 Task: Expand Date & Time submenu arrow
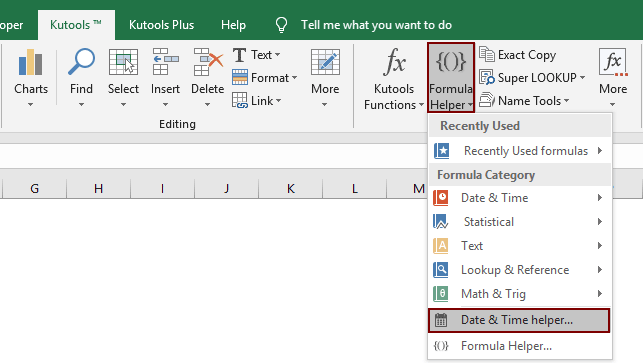pos(600,198)
